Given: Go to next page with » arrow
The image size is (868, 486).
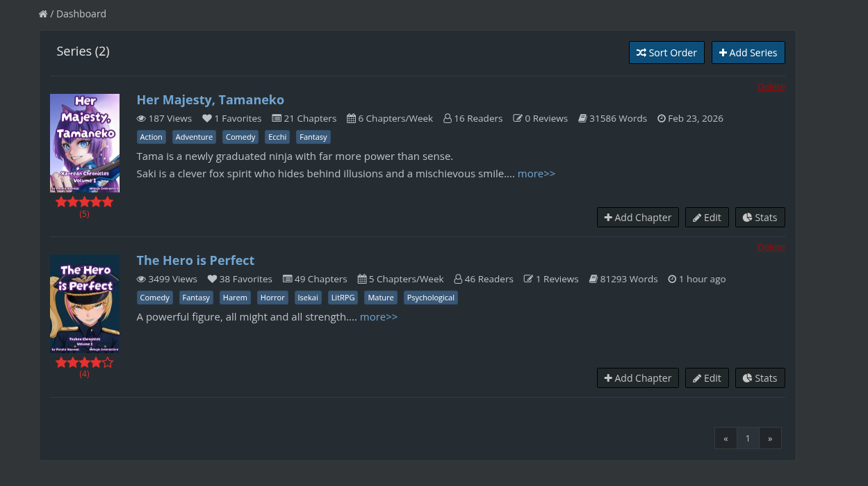Looking at the screenshot, I should pos(770,439).
